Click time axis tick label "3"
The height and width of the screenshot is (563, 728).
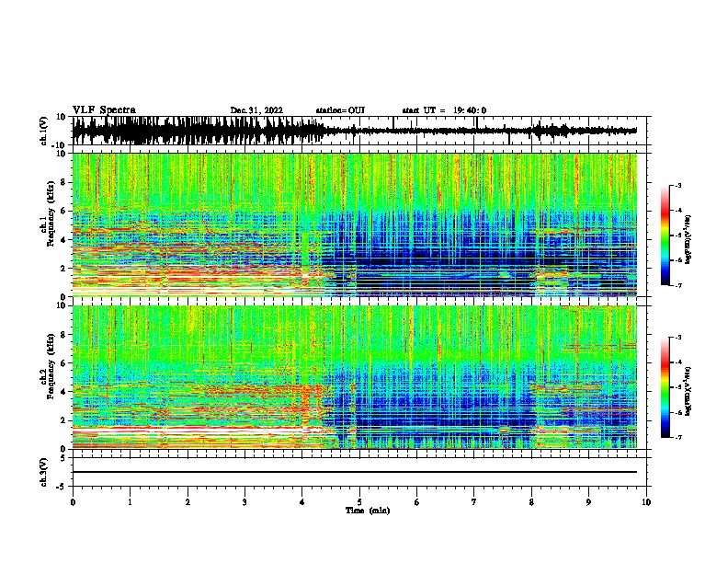(245, 502)
